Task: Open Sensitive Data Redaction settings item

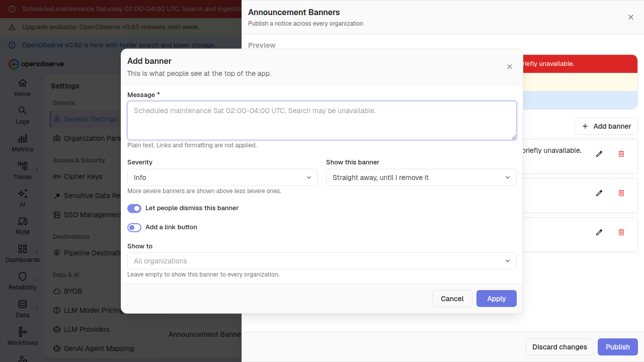Action: [x=86, y=196]
